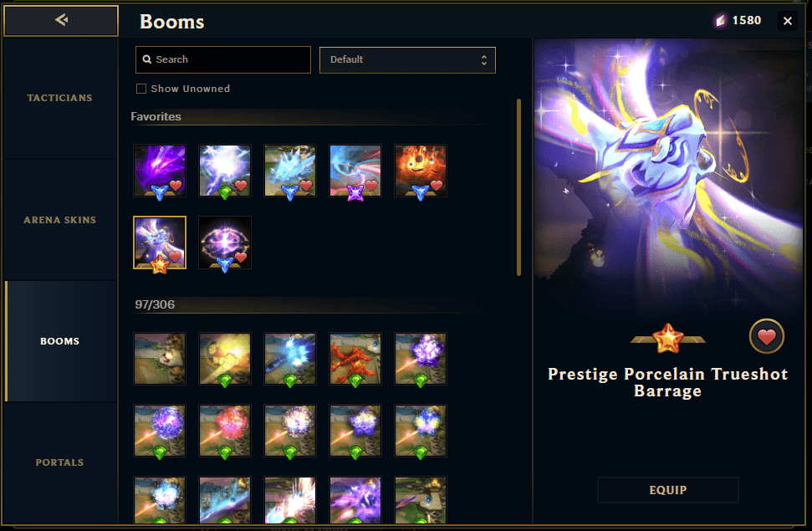Click the Equip button
812x531 pixels.
(x=668, y=490)
